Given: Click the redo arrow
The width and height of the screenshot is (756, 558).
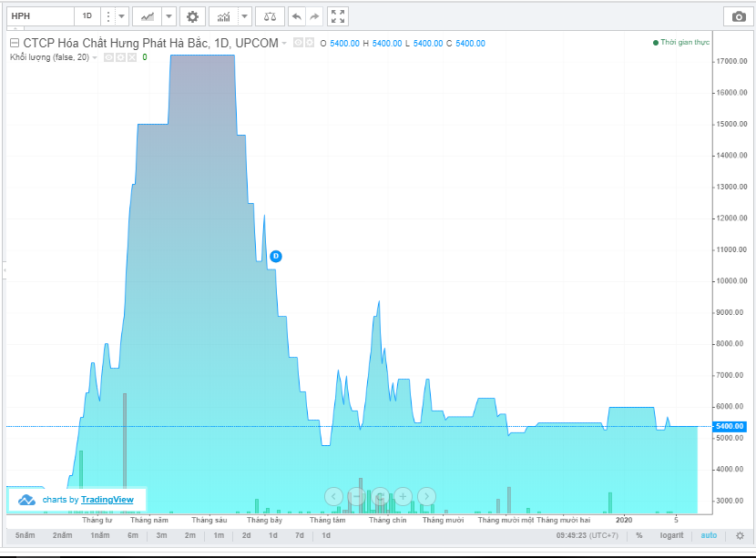Looking at the screenshot, I should 314,16.
